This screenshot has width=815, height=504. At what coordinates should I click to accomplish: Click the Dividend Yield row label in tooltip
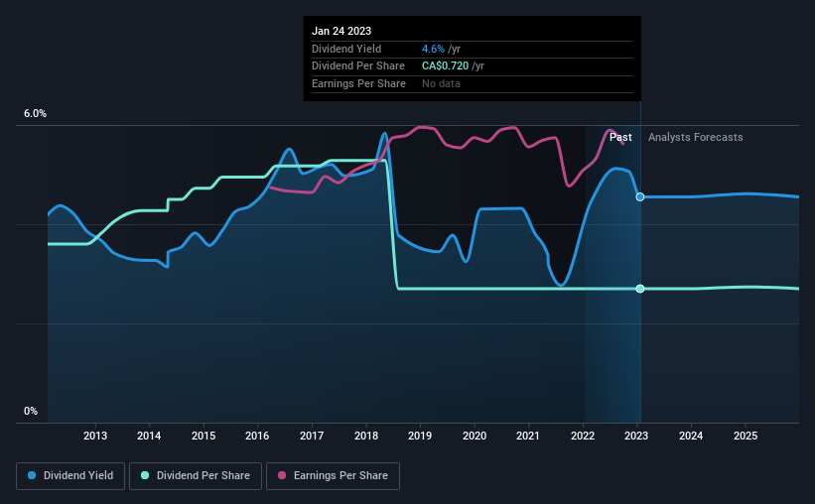point(346,49)
